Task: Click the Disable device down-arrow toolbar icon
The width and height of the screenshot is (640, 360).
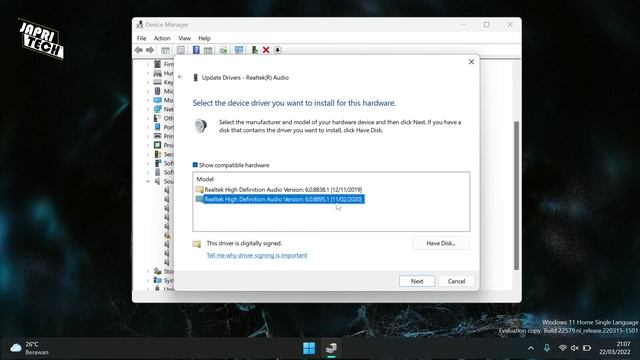Action: coord(278,50)
